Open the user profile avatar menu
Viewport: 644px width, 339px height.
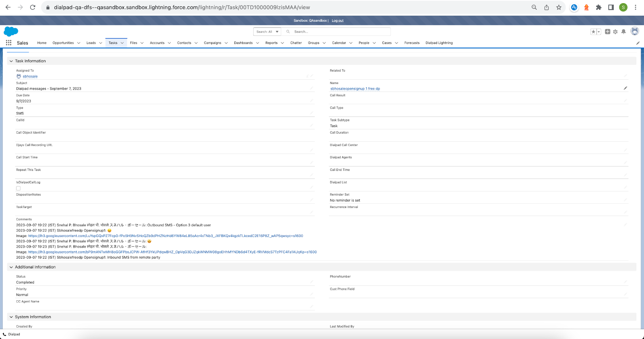pyautogui.click(x=635, y=31)
